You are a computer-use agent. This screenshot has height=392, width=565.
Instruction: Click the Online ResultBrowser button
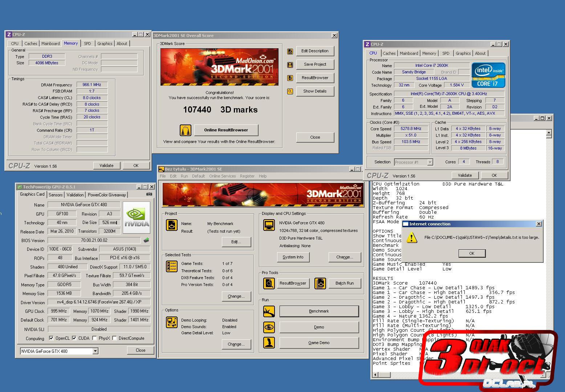click(226, 130)
